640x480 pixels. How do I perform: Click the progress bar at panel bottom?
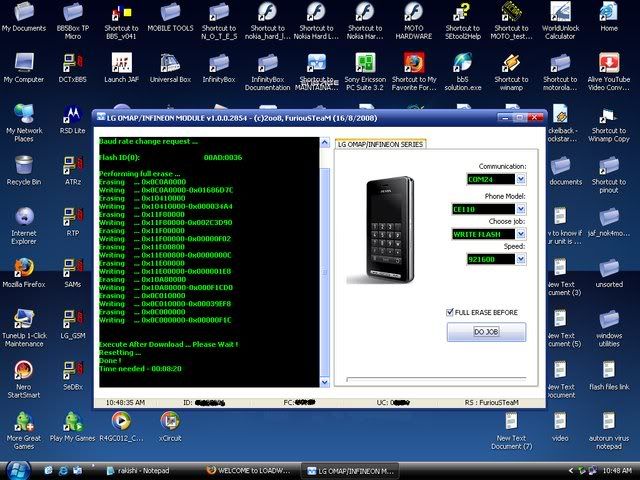[436, 379]
